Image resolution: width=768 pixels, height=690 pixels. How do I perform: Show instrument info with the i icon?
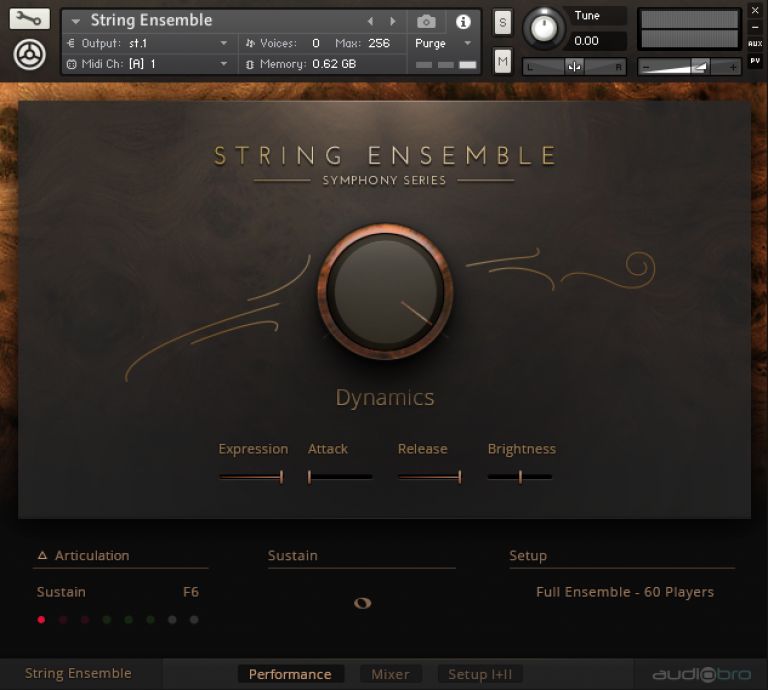[x=463, y=22]
